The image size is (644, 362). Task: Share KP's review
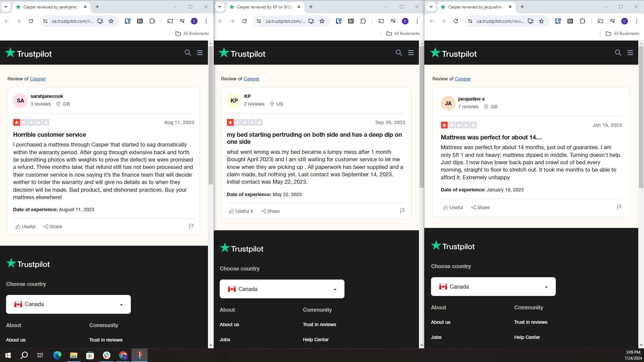[270, 211]
